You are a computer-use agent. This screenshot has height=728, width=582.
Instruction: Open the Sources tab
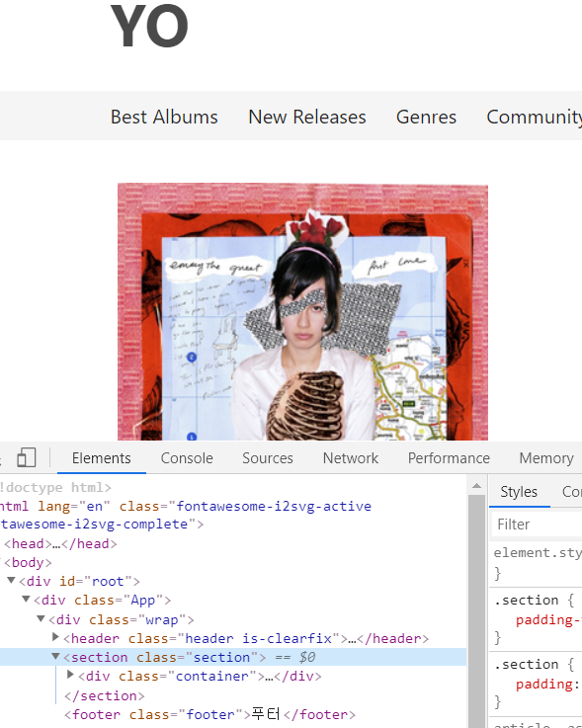(268, 458)
